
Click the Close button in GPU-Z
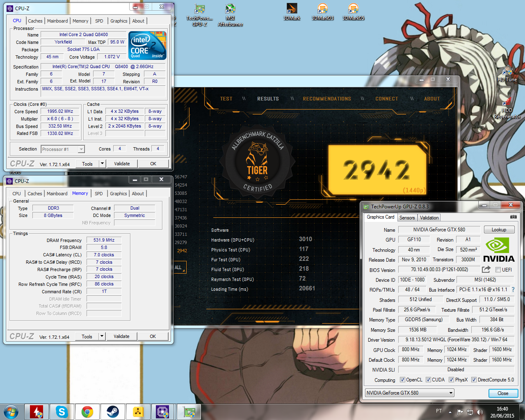503,393
